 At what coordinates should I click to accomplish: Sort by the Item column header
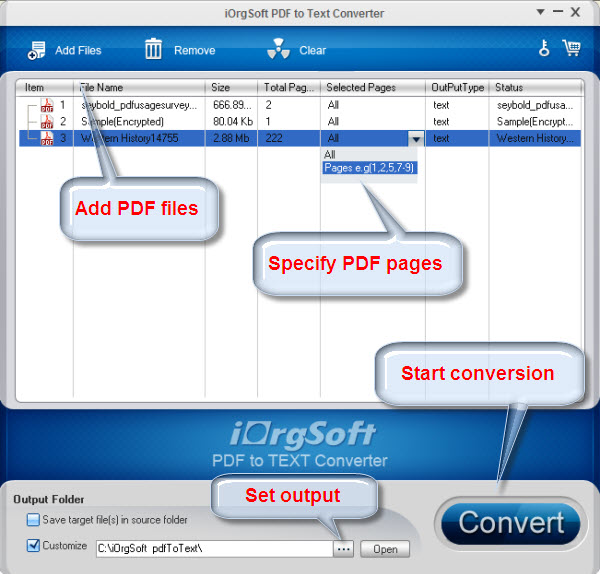pyautogui.click(x=45, y=88)
